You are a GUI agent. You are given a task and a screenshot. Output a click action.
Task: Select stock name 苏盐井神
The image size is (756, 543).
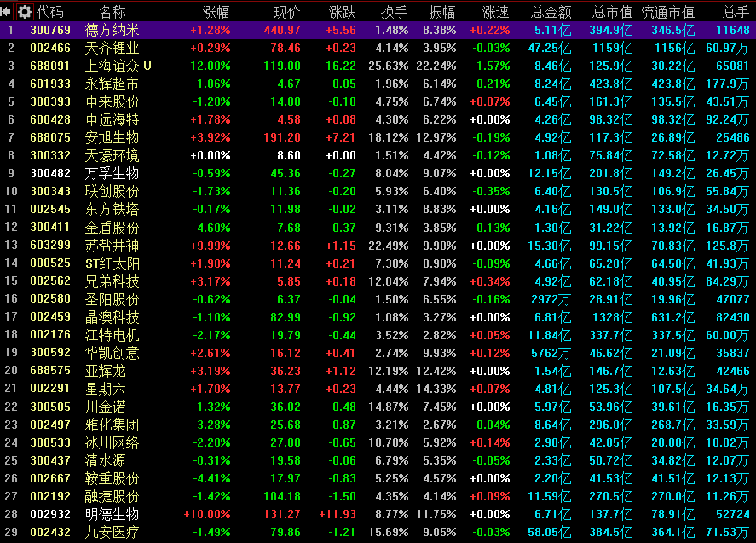(x=112, y=246)
